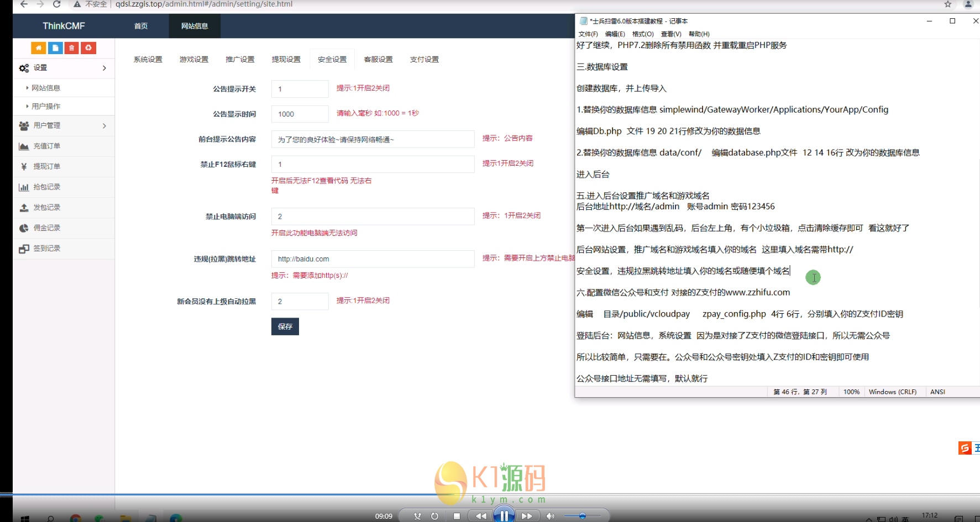The height and width of the screenshot is (522, 980).
Task: Focus the 公告提示开关 input field
Action: (300, 89)
